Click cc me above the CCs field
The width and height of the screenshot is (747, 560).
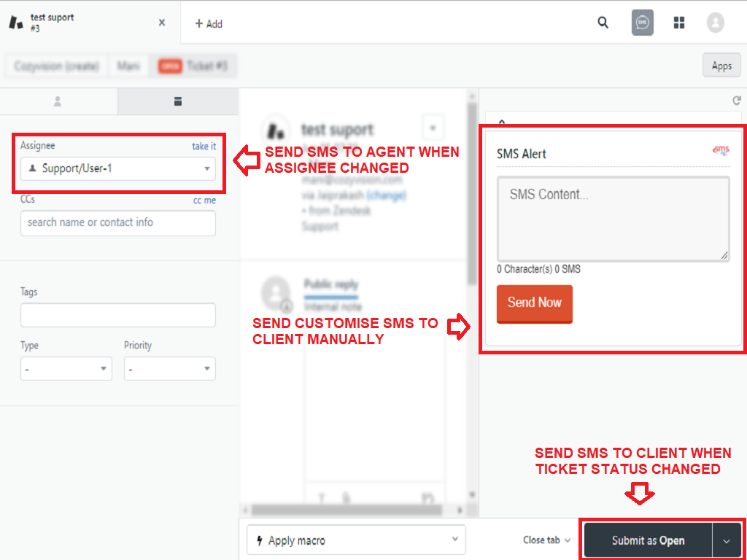point(204,200)
